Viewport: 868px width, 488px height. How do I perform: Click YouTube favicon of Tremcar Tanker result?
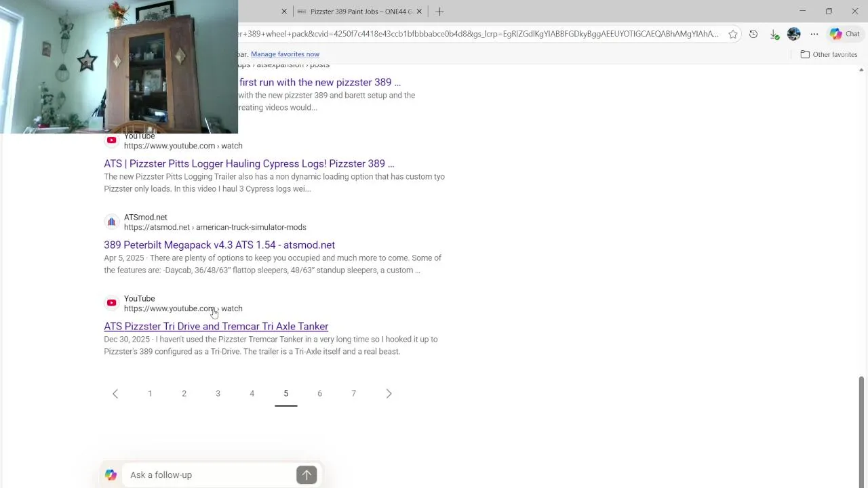[112, 303]
